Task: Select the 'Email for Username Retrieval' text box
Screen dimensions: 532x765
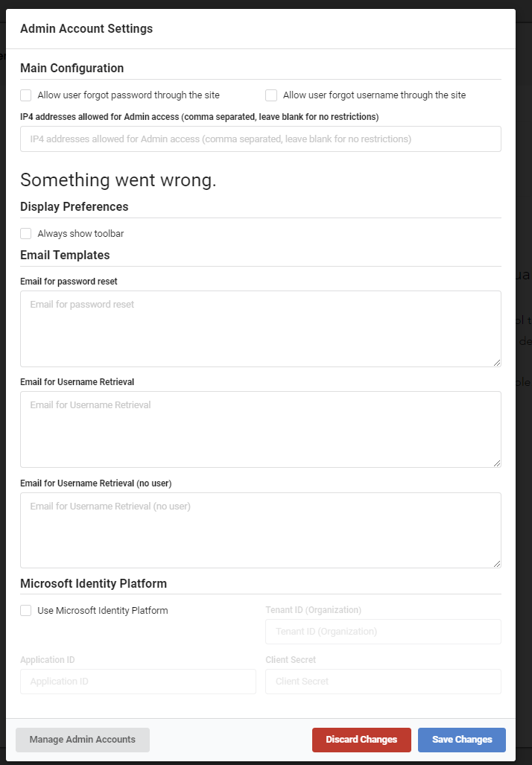Action: tap(260, 429)
